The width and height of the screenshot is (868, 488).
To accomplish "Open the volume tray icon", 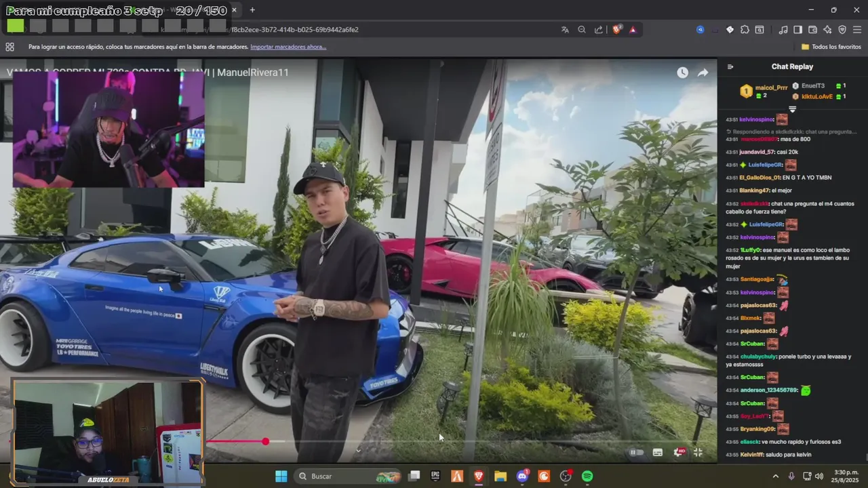I will coord(819,476).
